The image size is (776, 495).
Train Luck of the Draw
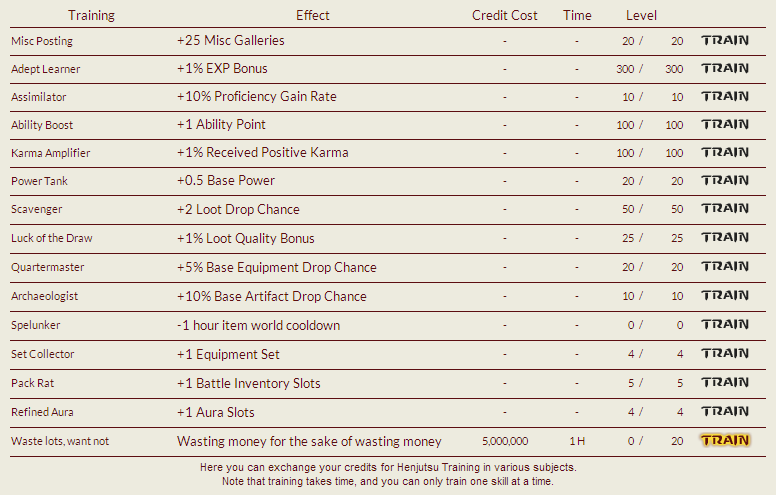click(x=725, y=237)
